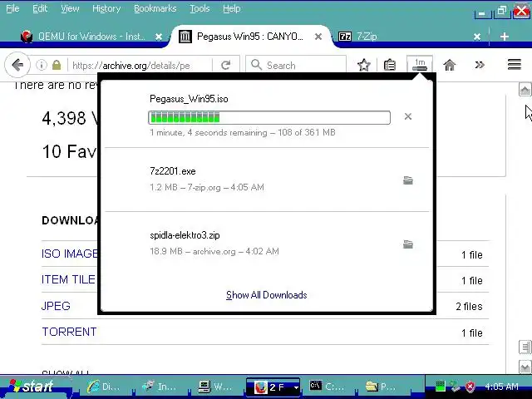
Task: Open the Bookmarks menu
Action: [x=155, y=8]
